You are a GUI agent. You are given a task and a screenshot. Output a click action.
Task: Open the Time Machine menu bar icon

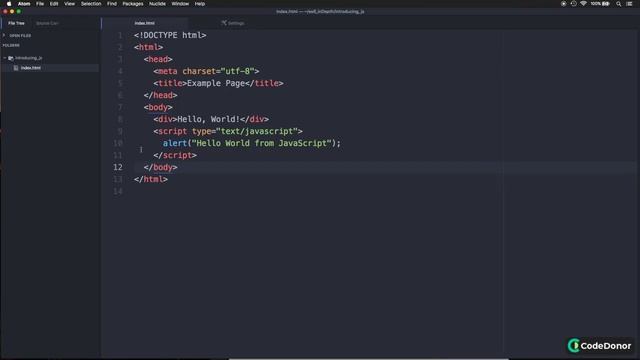[x=573, y=4]
